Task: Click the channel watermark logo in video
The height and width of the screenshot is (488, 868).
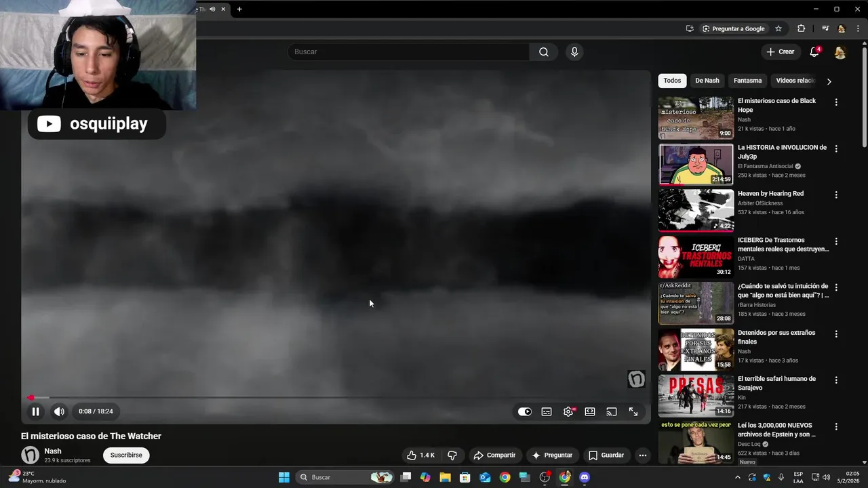Action: tap(636, 379)
